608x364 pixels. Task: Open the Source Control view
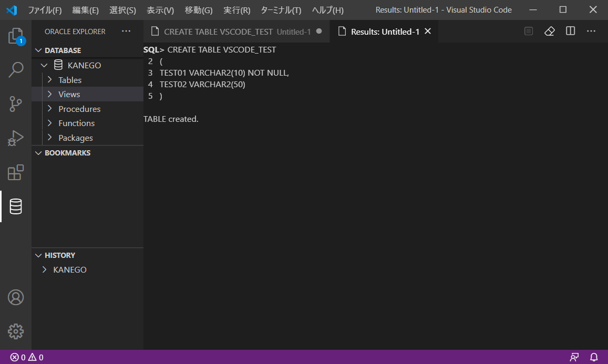[16, 104]
